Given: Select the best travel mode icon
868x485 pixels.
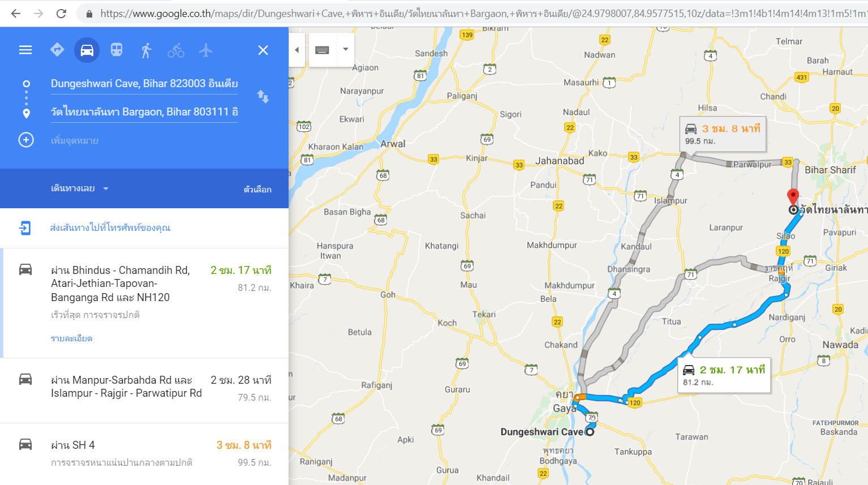Looking at the screenshot, I should pyautogui.click(x=57, y=50).
